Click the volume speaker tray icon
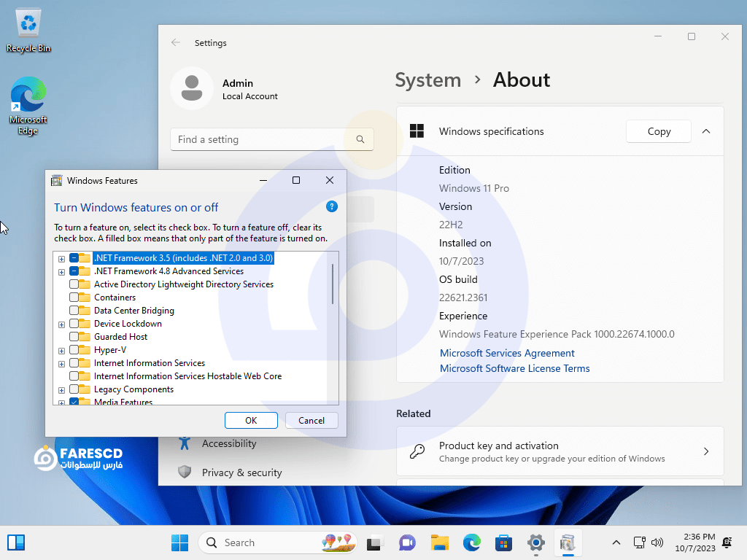Image resolution: width=747 pixels, height=560 pixels. [657, 542]
